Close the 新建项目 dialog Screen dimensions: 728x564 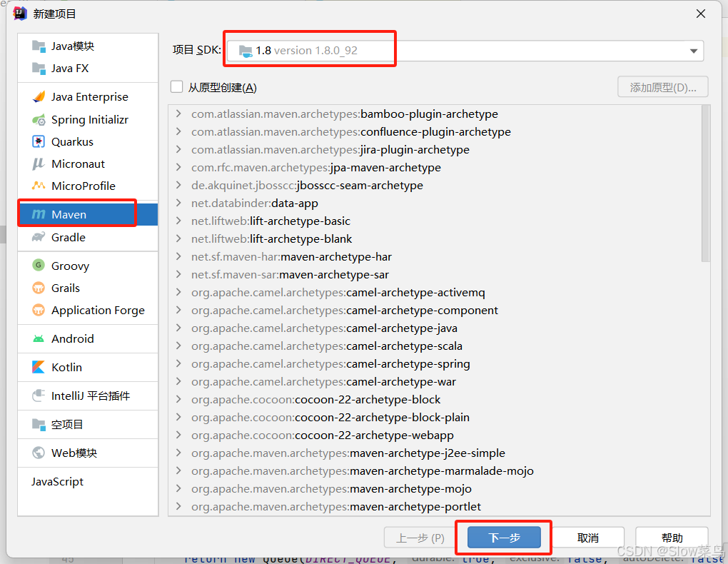701,14
